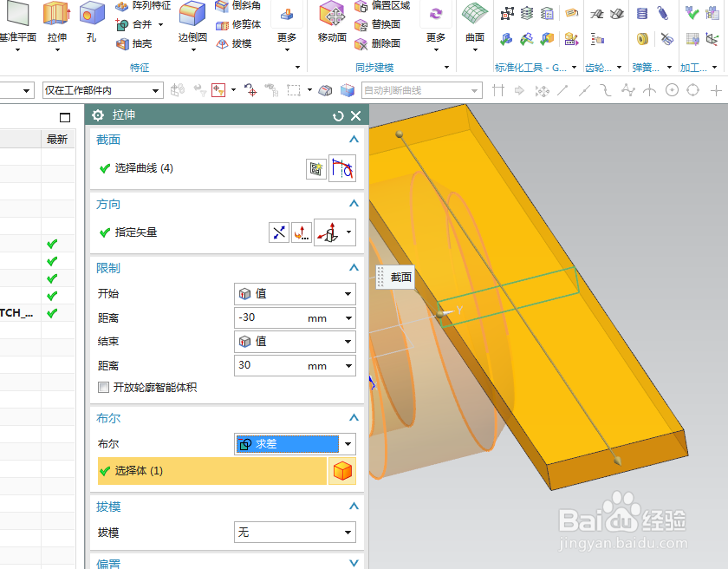728x569 pixels.
Task: Collapse the 限制 section chevron
Action: [353, 267]
